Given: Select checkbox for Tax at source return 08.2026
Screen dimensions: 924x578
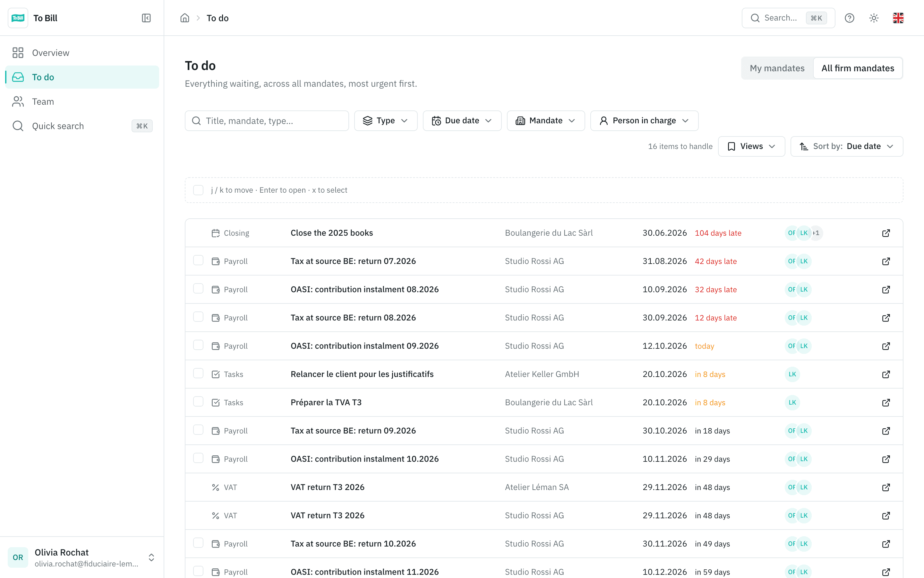Looking at the screenshot, I should (x=198, y=317).
